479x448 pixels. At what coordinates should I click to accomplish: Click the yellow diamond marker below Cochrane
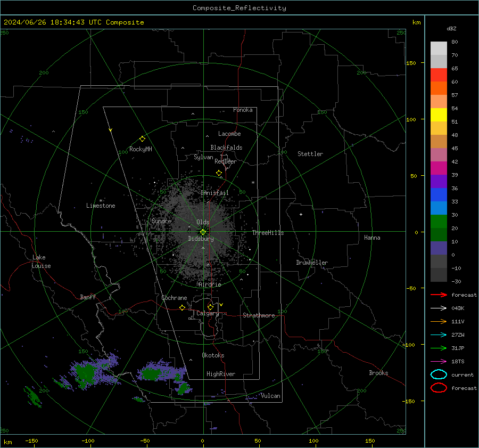point(182,307)
